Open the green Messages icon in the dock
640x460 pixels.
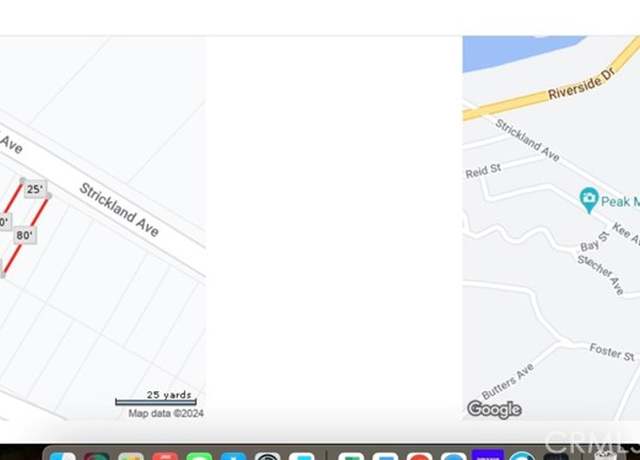(x=199, y=456)
